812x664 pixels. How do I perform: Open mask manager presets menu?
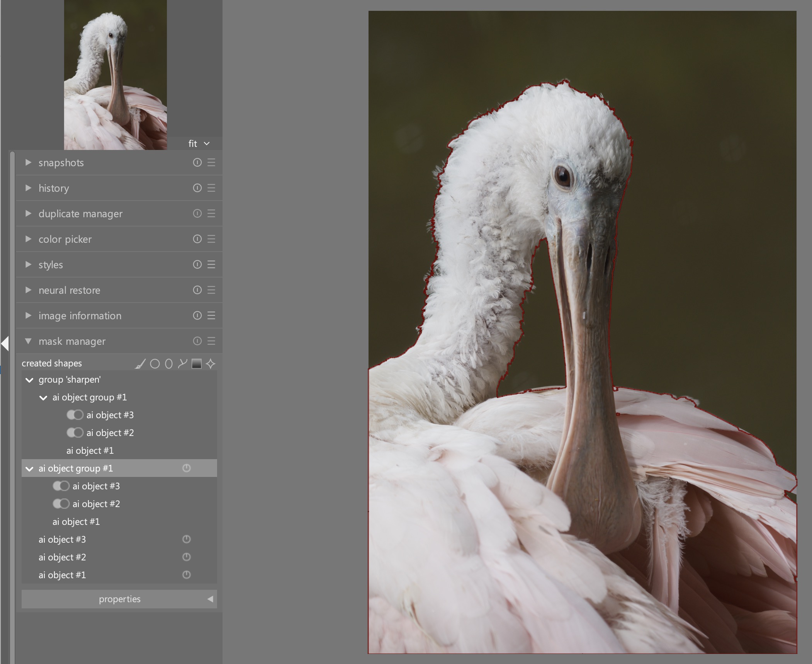[211, 341]
